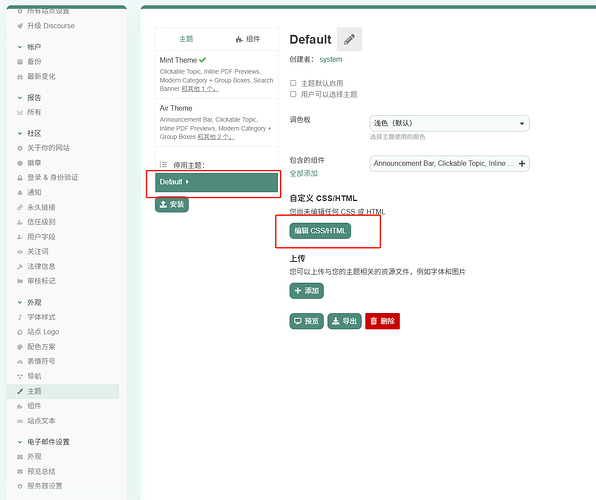Click italic icon beside 字体样式

pyautogui.click(x=20, y=317)
